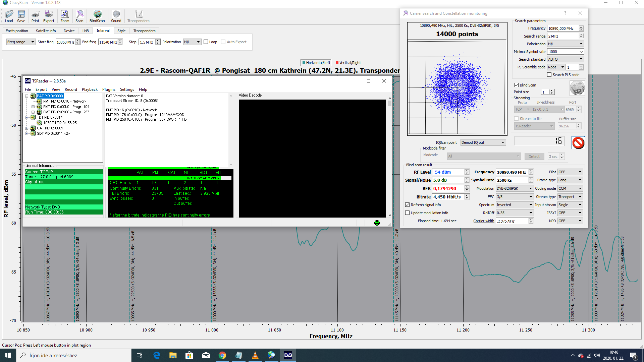
Task: Open Windows Start menu
Action: [x=8, y=355]
